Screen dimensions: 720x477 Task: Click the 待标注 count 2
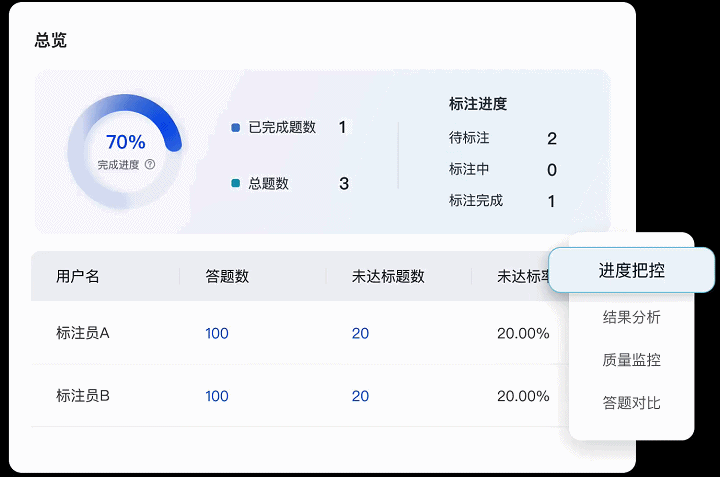coord(552,139)
